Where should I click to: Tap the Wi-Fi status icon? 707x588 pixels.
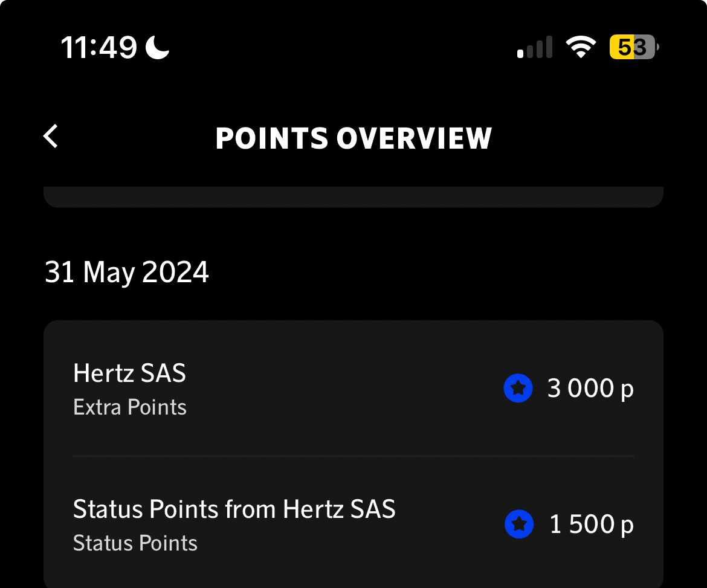[x=581, y=47]
